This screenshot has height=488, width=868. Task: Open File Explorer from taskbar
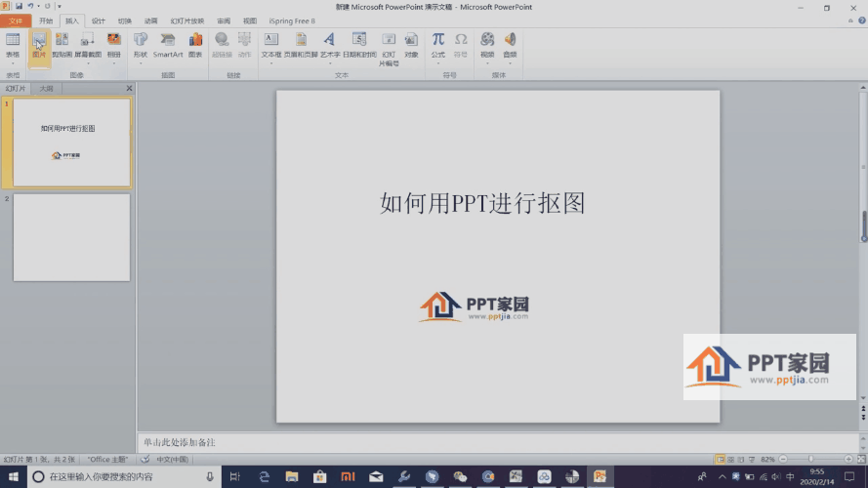point(292,476)
